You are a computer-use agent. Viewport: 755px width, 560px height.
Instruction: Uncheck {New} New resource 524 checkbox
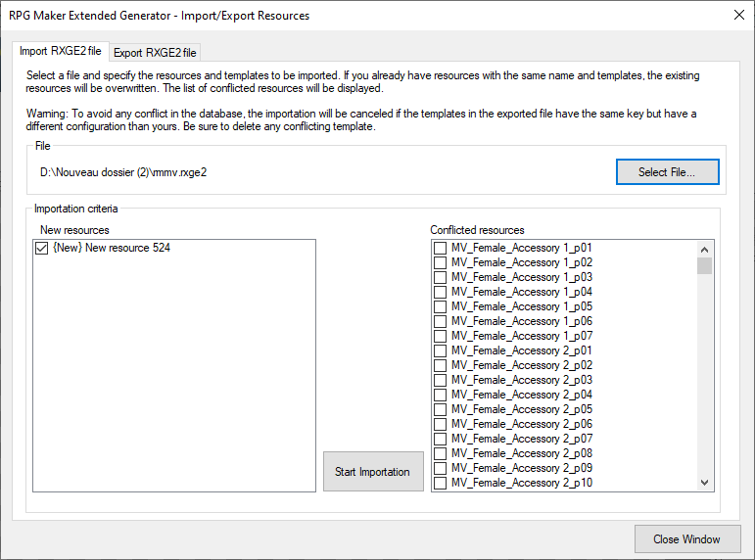coord(42,248)
